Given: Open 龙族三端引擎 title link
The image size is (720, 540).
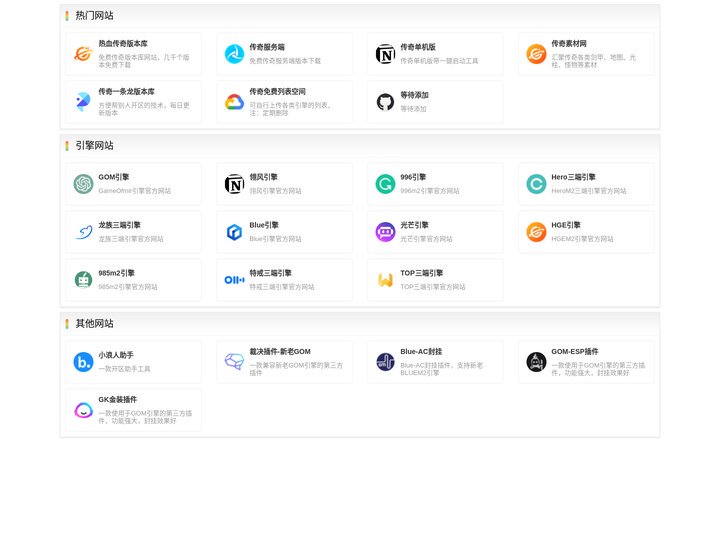Looking at the screenshot, I should pos(119,225).
